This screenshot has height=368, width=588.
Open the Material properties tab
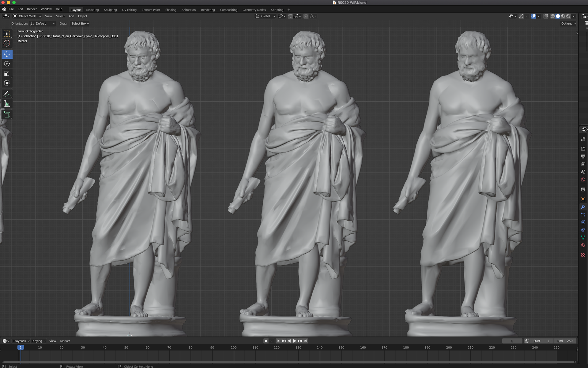pyautogui.click(x=583, y=245)
